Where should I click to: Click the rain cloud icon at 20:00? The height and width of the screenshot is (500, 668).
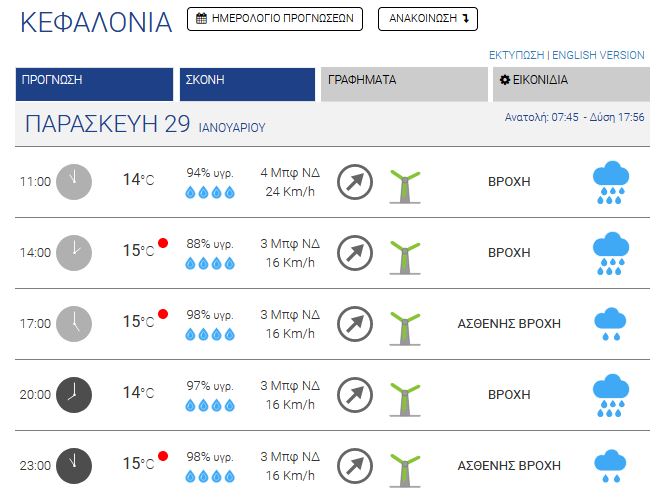tap(610, 395)
